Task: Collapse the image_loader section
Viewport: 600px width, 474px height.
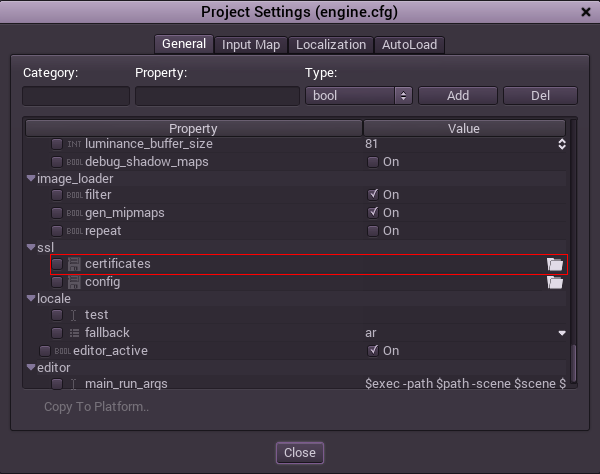Action: point(31,179)
